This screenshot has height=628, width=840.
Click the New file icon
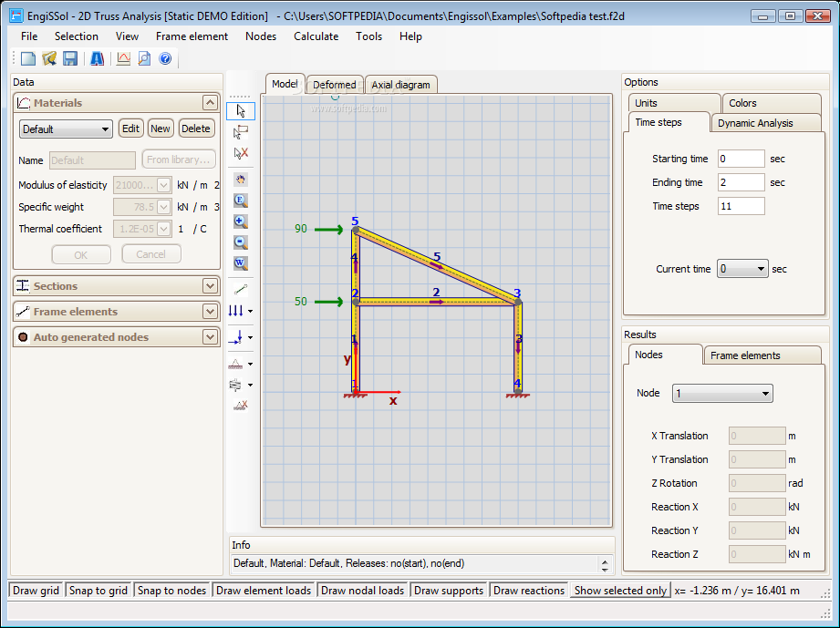[28, 58]
